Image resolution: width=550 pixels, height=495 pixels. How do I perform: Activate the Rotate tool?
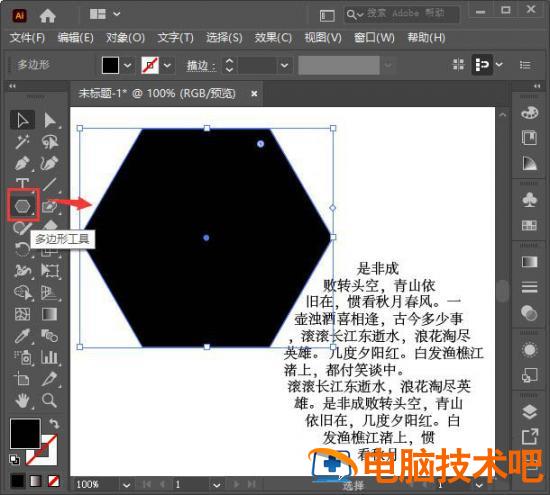click(x=22, y=249)
